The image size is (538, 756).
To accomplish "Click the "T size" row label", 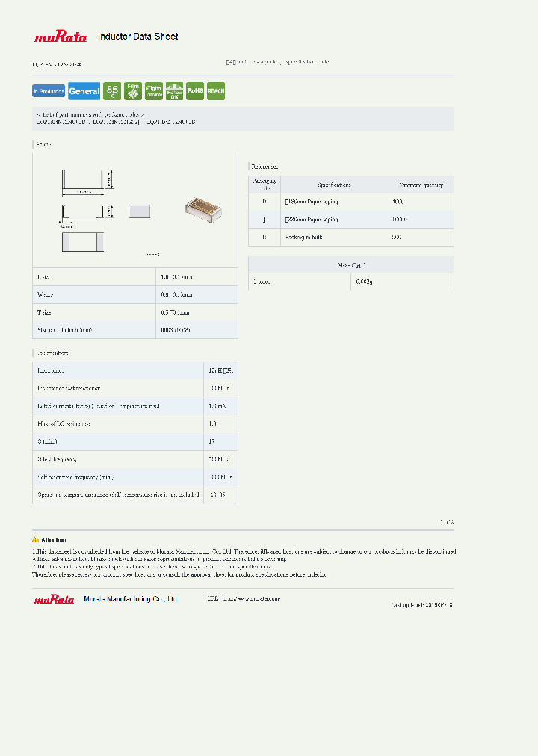I will coord(44,312).
